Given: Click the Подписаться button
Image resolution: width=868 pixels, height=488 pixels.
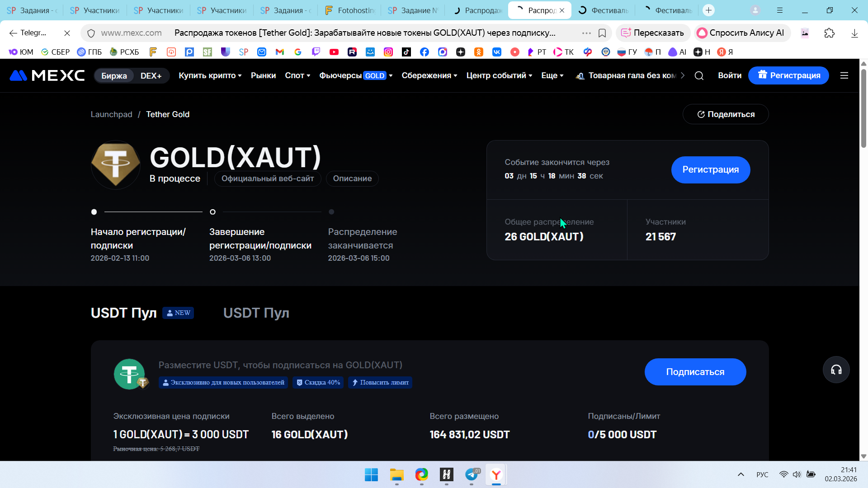Looking at the screenshot, I should pyautogui.click(x=695, y=372).
